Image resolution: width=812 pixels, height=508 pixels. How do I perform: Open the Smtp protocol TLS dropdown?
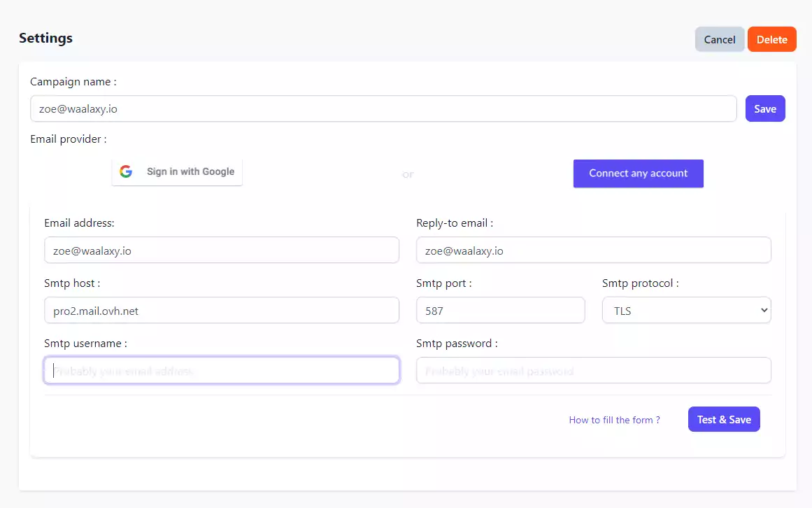(x=686, y=311)
